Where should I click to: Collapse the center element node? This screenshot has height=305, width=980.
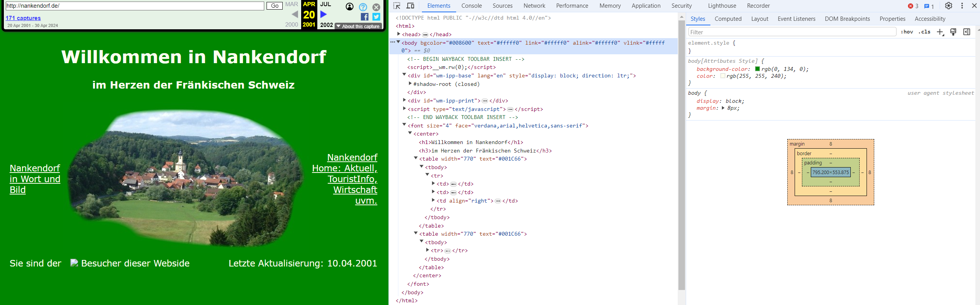tap(410, 133)
